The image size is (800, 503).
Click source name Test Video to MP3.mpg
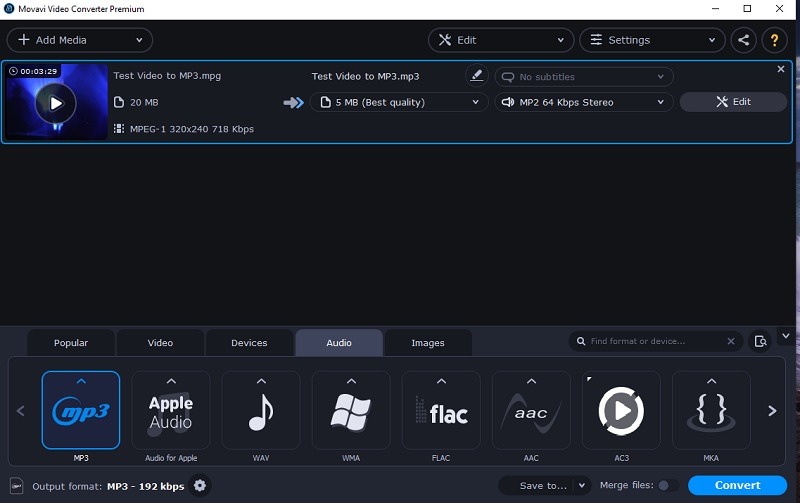pyautogui.click(x=167, y=76)
